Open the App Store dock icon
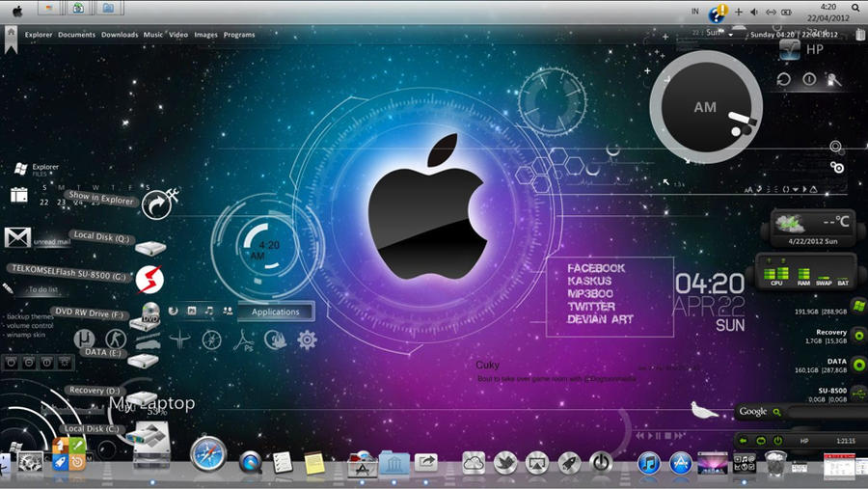868x489 pixels. [680, 463]
